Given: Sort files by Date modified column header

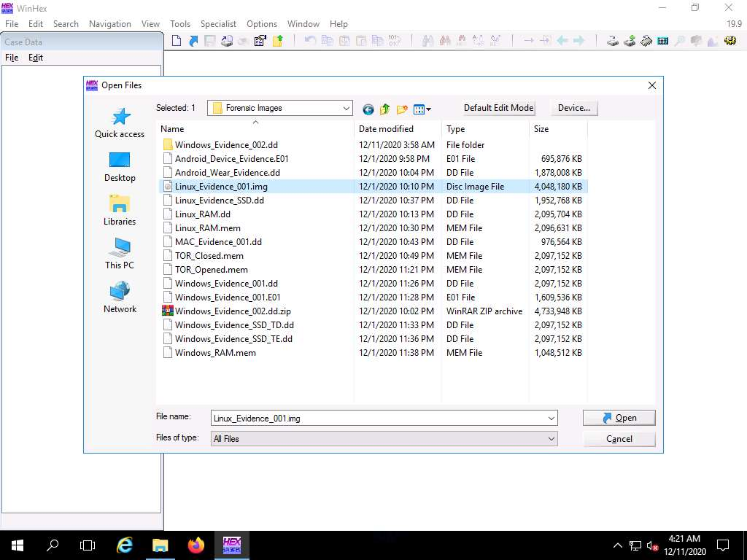Looking at the screenshot, I should point(398,128).
